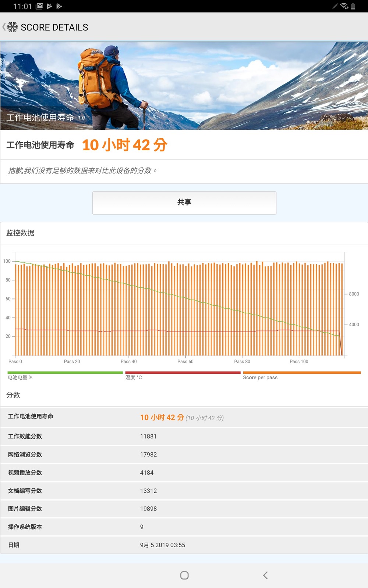Tap the S Pen icon in status bar
368x588 pixels.
(335, 6)
